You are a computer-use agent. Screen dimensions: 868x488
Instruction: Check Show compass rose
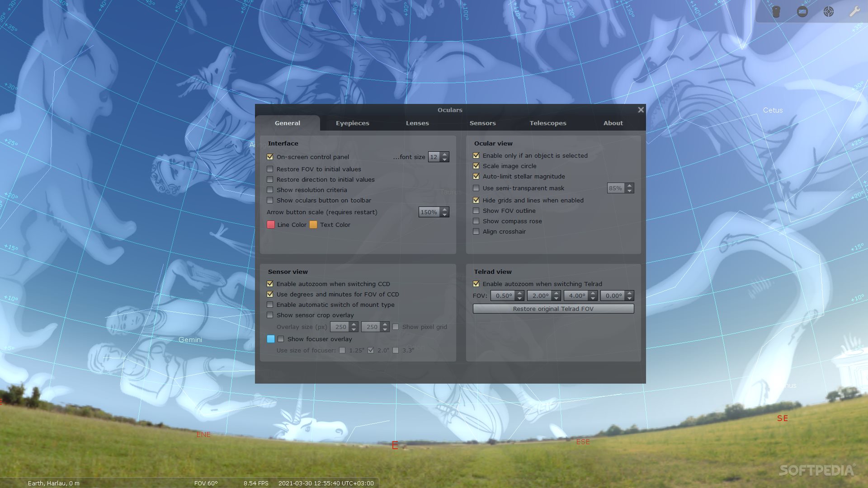coord(476,221)
